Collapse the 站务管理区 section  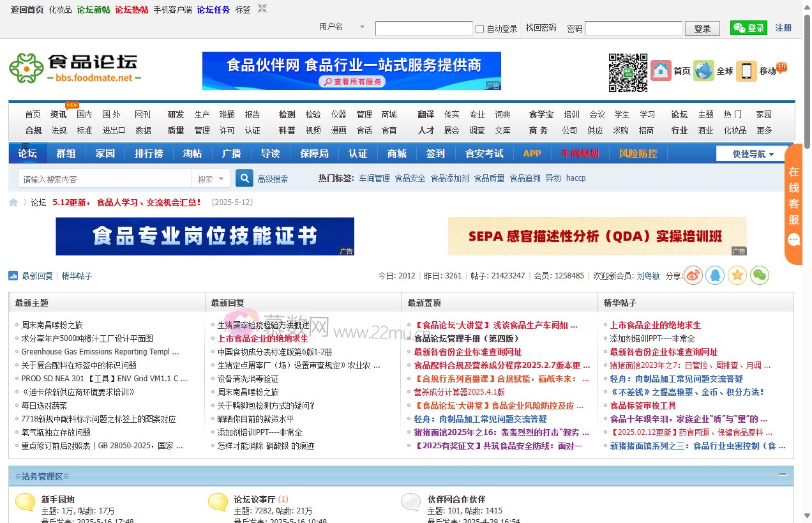783,474
